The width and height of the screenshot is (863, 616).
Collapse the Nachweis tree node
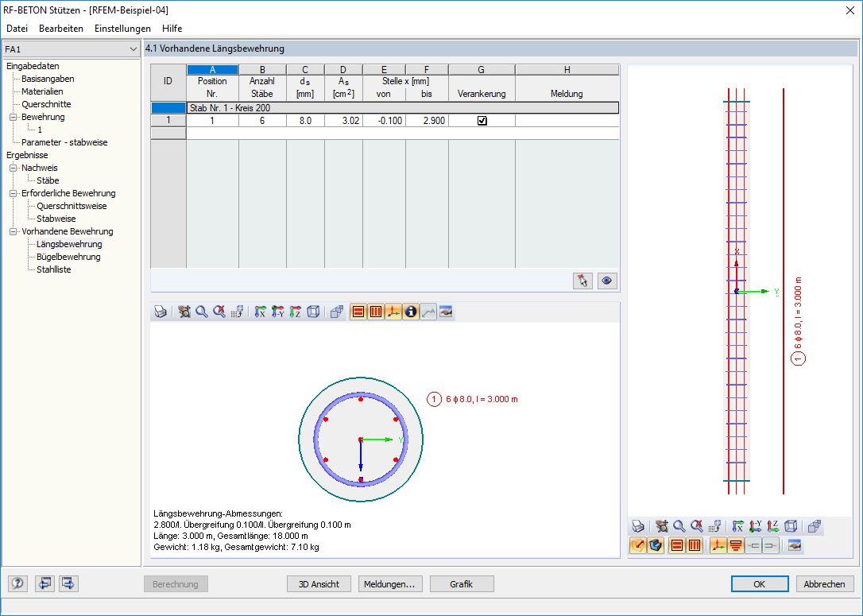coord(14,168)
